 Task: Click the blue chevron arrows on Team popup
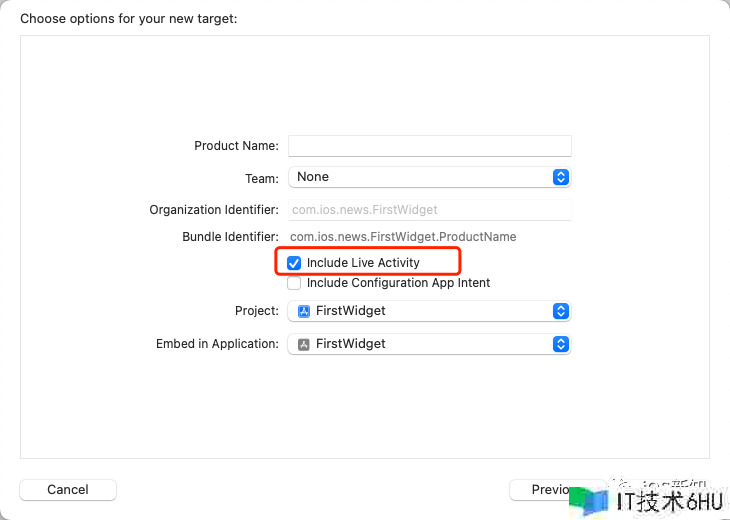click(561, 177)
